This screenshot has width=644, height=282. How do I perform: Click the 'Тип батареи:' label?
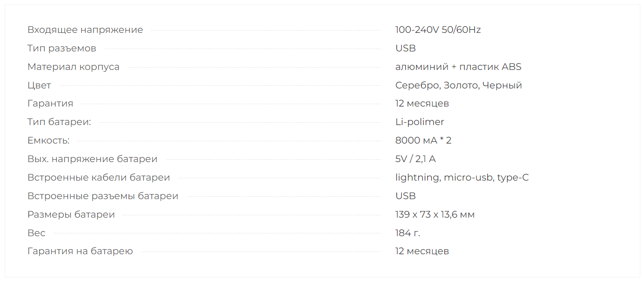click(x=59, y=122)
